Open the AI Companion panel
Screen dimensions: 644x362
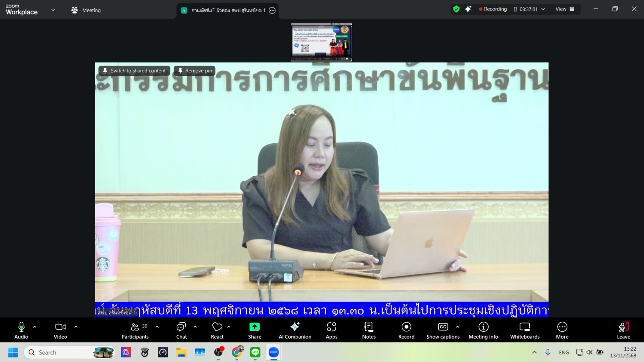[295, 330]
